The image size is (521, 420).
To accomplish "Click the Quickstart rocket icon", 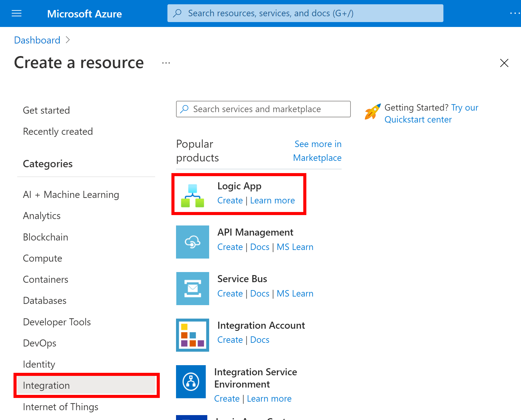I will [x=372, y=112].
